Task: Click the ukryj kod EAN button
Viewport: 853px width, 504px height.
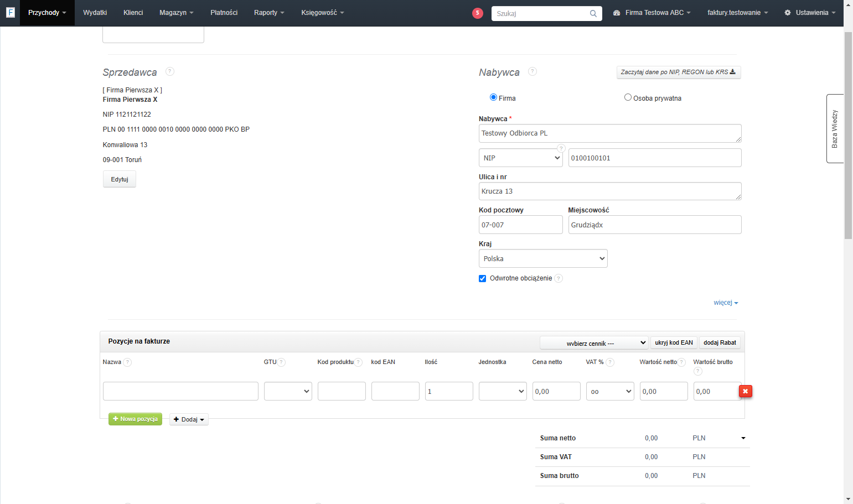Action: [674, 343]
